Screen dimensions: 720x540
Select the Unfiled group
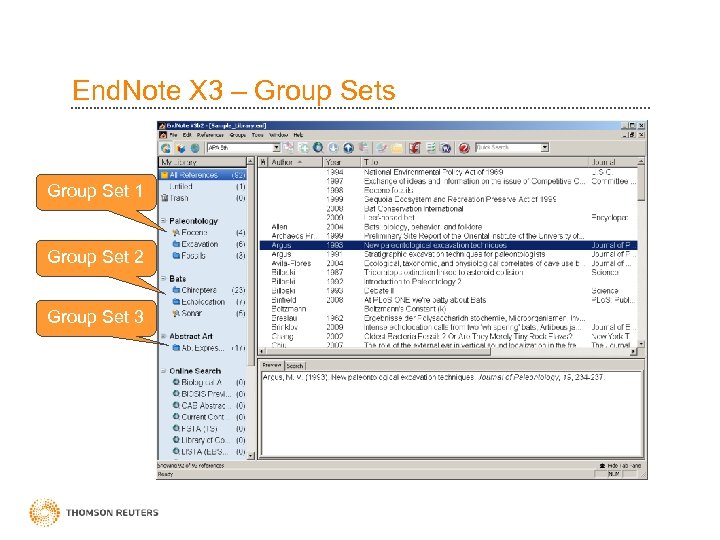click(203, 186)
